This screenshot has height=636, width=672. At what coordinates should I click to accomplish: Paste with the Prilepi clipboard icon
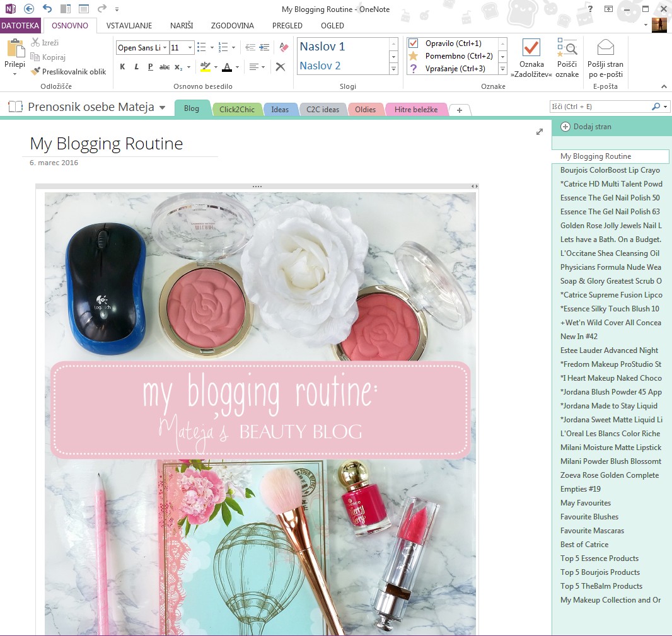[x=15, y=48]
